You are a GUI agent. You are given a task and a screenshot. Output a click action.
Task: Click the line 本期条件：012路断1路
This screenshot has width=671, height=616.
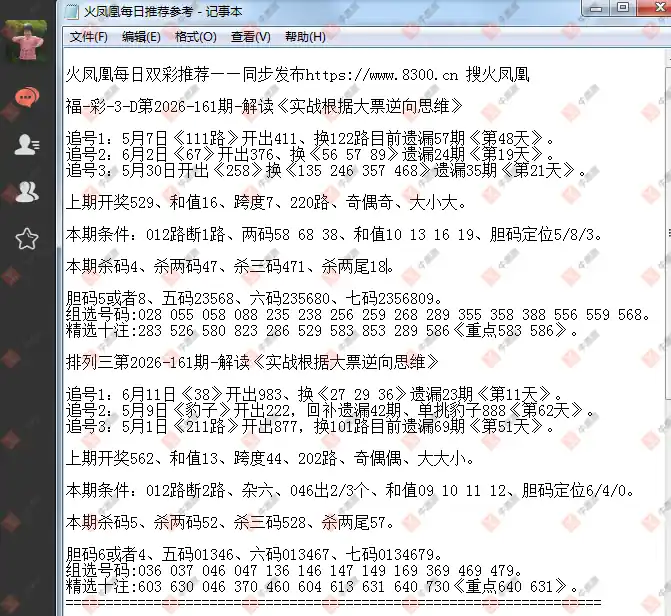(x=335, y=235)
